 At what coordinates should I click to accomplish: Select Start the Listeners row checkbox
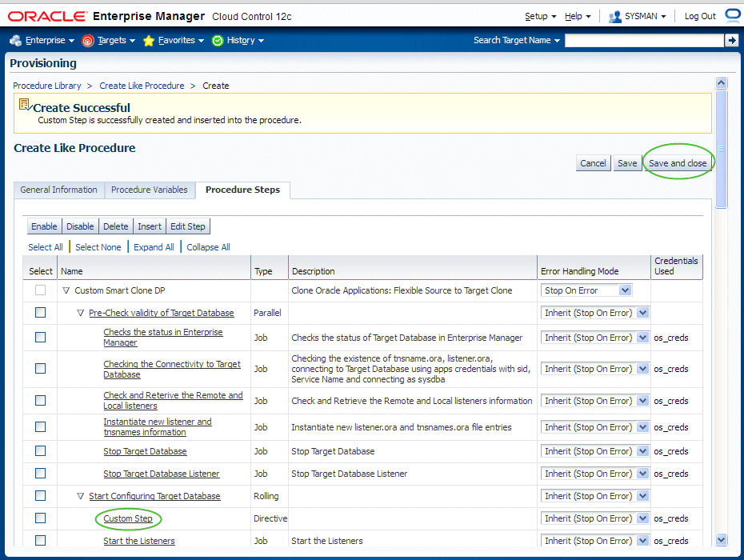pos(40,540)
